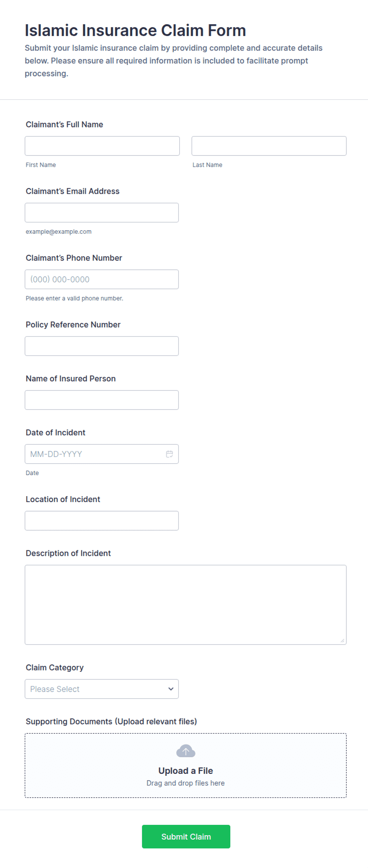The width and height of the screenshot is (368, 868).
Task: Click the Claimant's Full Name label
Action: click(64, 125)
